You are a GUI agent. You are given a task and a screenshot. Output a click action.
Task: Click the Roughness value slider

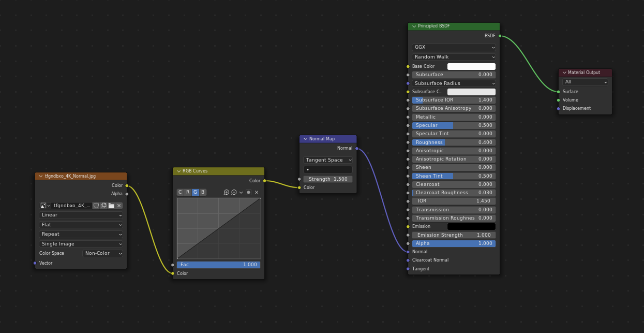point(454,142)
